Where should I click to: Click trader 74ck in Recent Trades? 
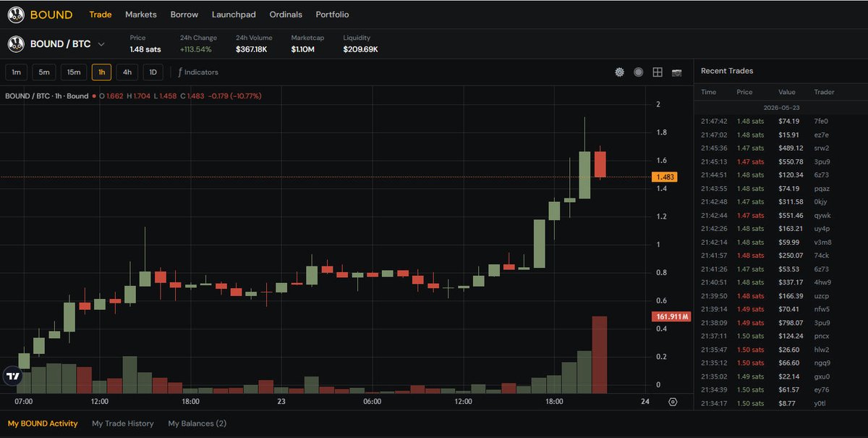pos(821,256)
